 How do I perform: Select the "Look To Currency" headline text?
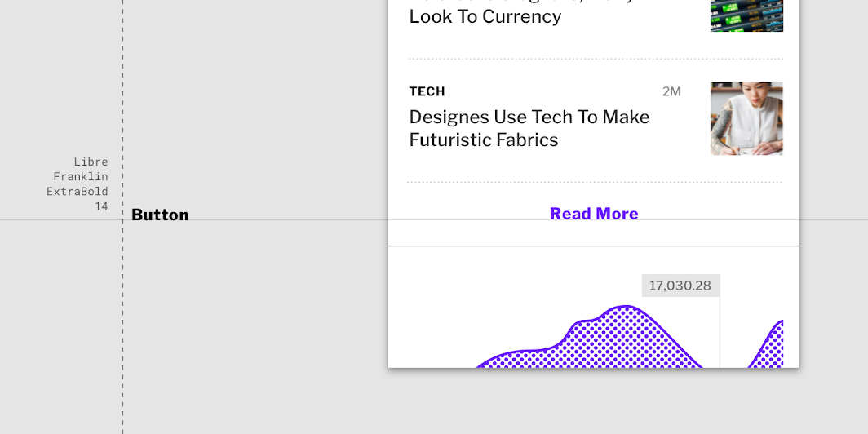485,16
